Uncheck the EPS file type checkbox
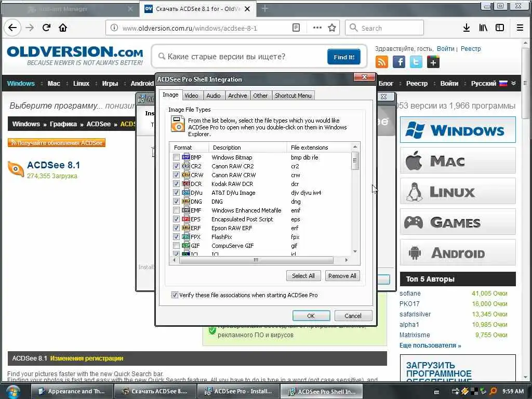 point(176,219)
